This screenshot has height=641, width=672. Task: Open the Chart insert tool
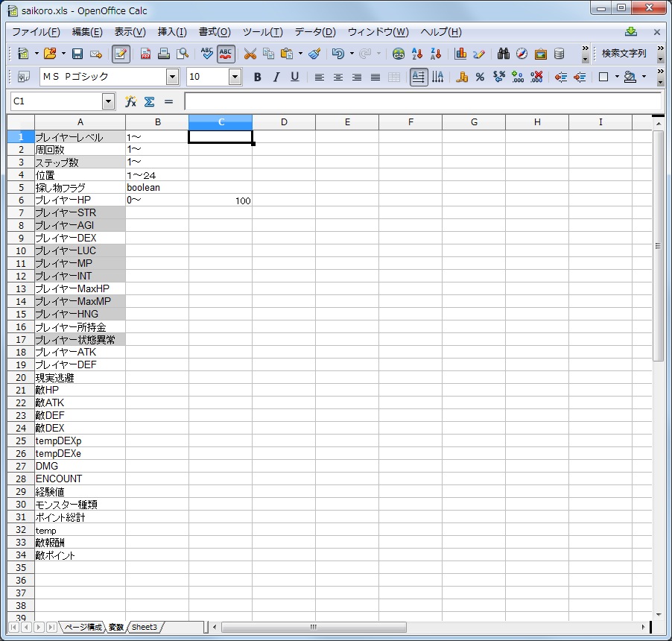pos(460,54)
